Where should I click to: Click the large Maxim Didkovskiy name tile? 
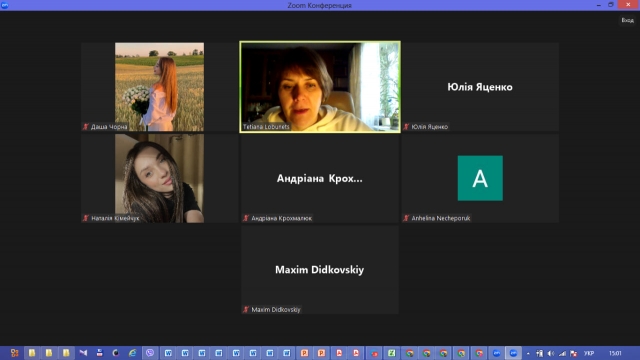[320, 270]
